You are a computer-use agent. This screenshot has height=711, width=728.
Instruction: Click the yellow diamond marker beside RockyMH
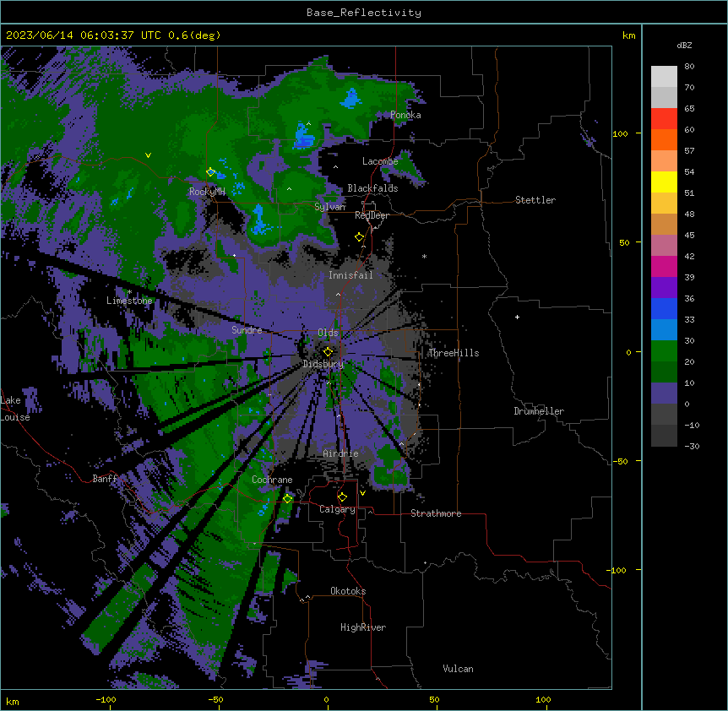[210, 172]
